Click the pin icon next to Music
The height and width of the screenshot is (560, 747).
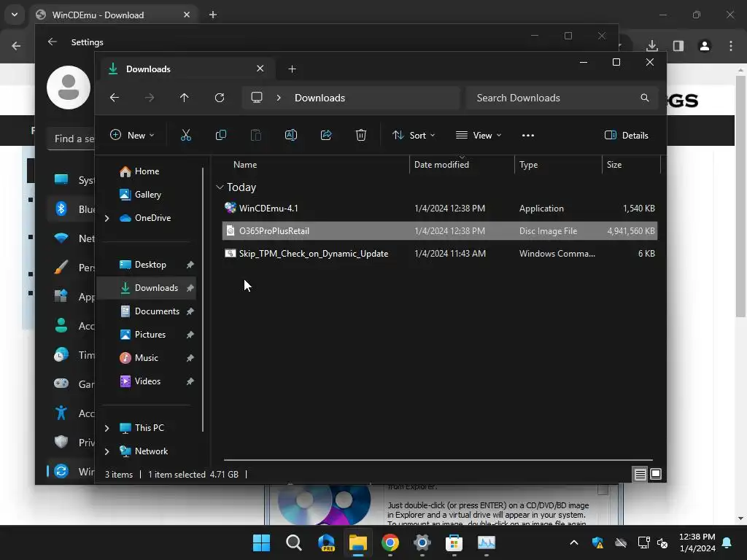[x=190, y=357]
